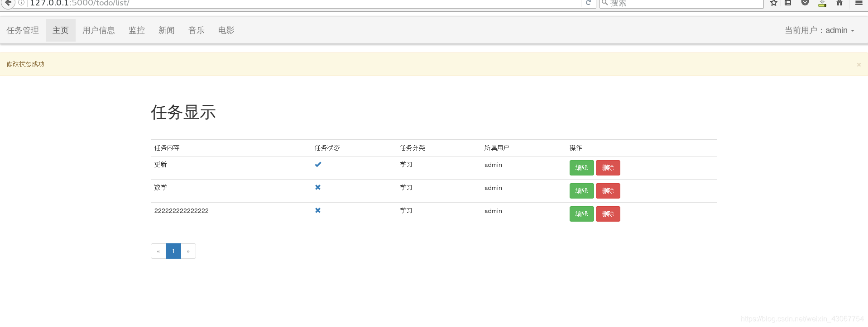Click the browser URL address field
The image size is (868, 327).
point(304,3)
